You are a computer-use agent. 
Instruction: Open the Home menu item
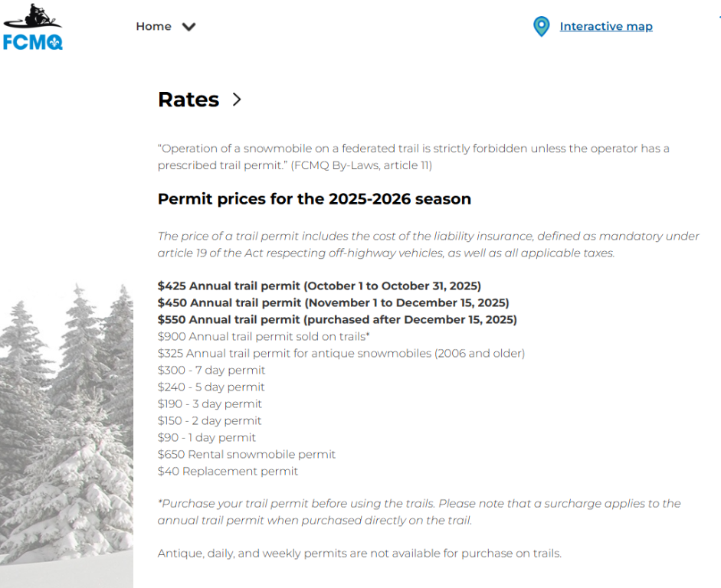[153, 26]
